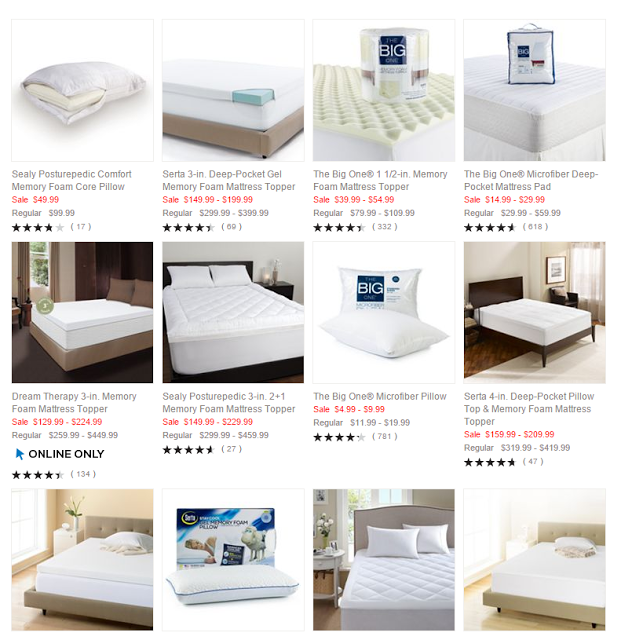Open Serta 4-in. Deep-Pocket Pillow Top Topper link
621x640 pixels.
click(529, 409)
